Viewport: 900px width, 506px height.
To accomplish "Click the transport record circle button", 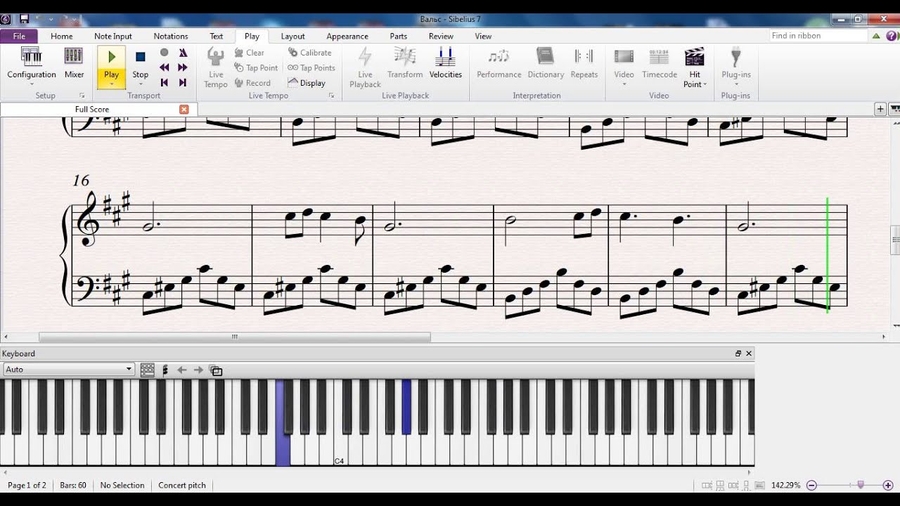I will tap(164, 53).
